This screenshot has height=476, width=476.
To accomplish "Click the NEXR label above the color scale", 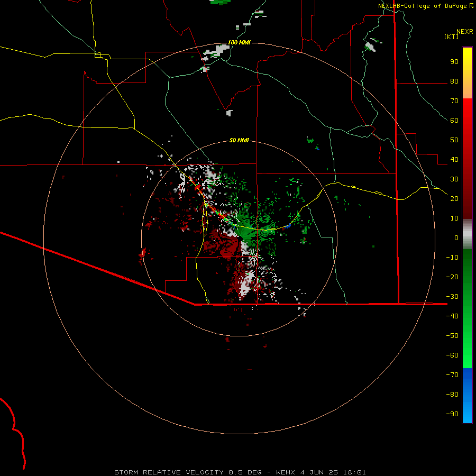I will 464,32.
